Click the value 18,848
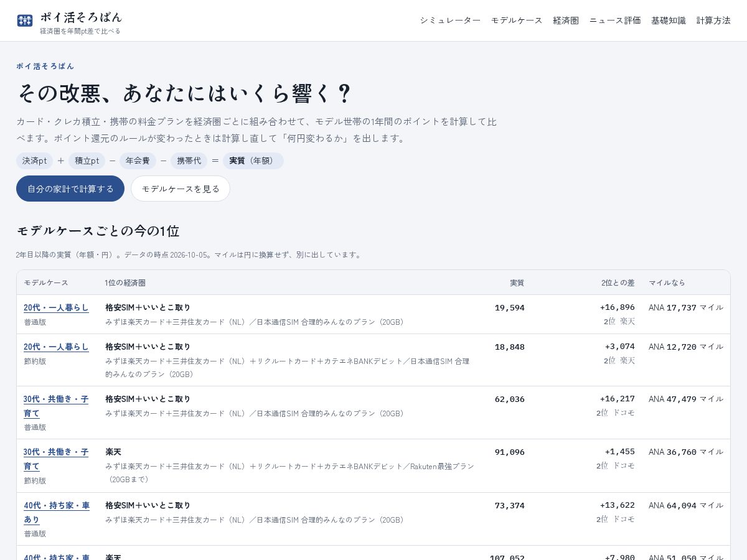 pyautogui.click(x=510, y=347)
